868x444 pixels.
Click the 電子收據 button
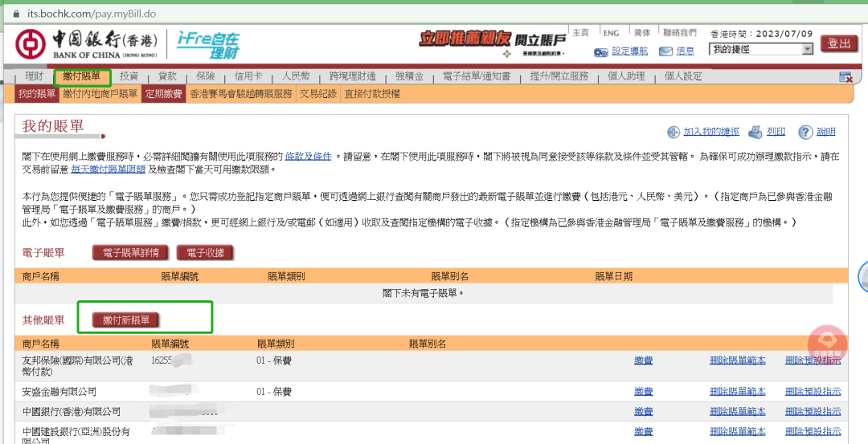tap(205, 253)
